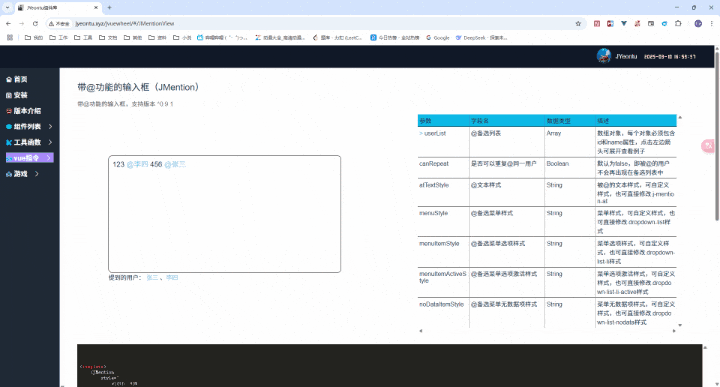Click the blue bird extension icon
The image size is (720, 387).
click(664, 23)
